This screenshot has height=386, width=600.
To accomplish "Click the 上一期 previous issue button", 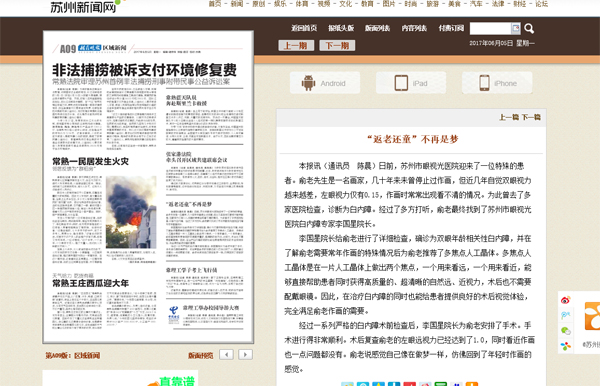I will (296, 46).
